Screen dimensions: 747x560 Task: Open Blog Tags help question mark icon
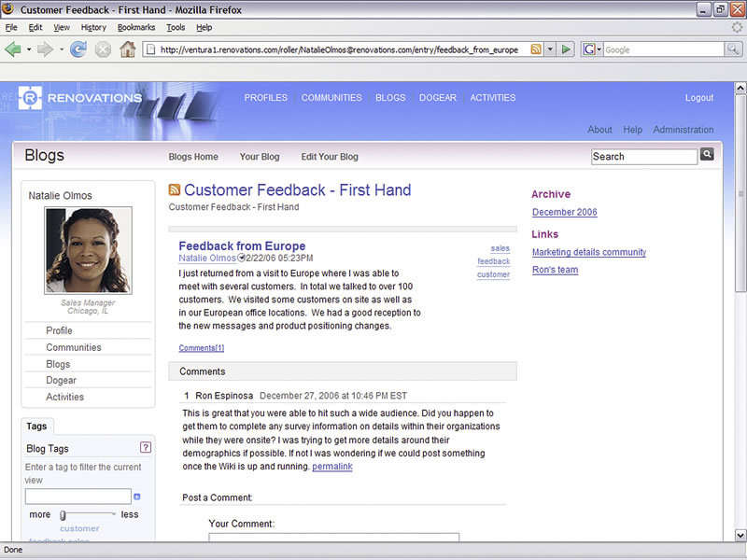click(145, 448)
